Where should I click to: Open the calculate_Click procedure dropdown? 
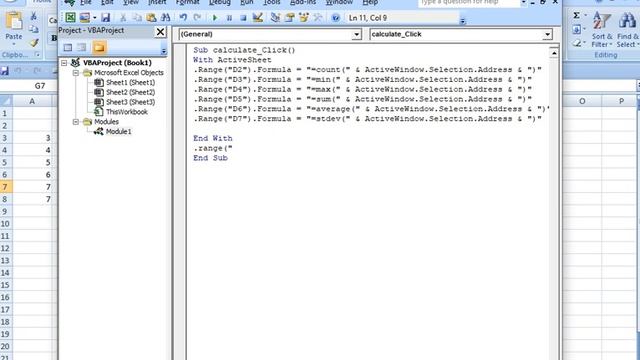click(547, 34)
